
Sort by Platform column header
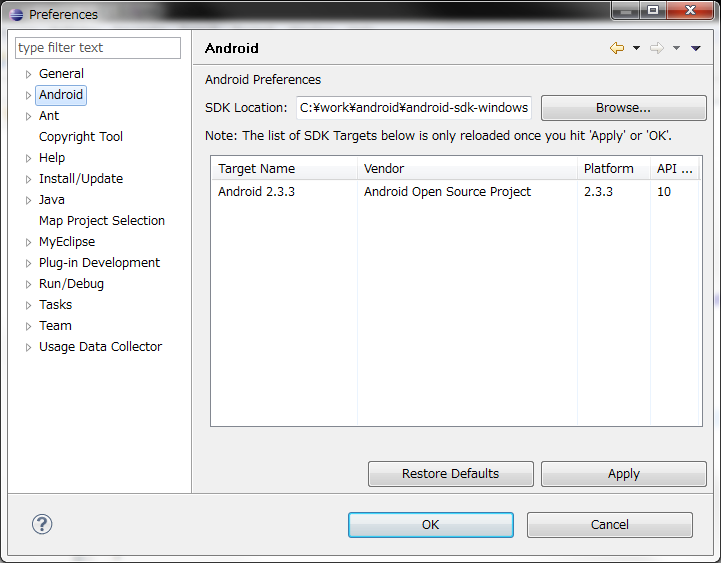(614, 168)
